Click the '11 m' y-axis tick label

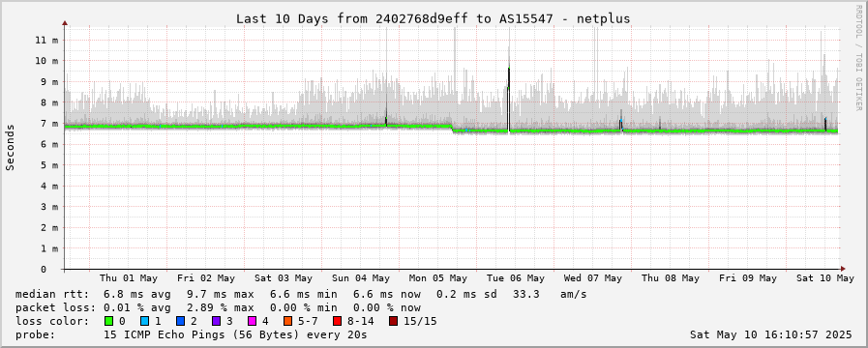pos(46,40)
